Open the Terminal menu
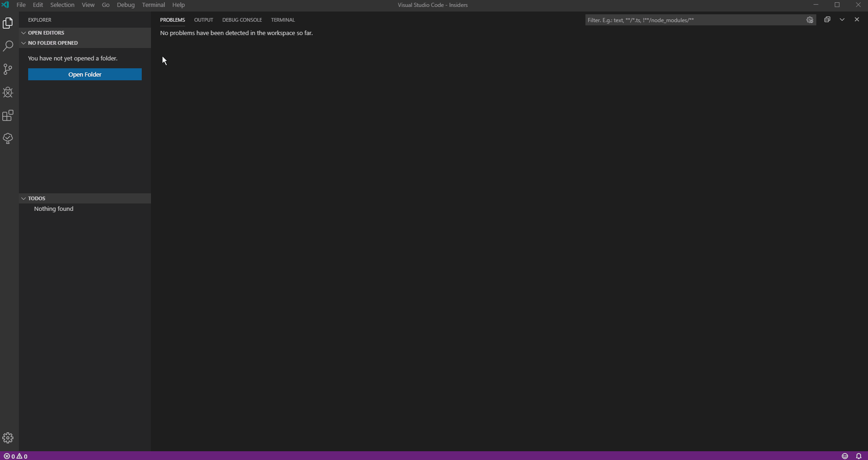The image size is (868, 460). click(153, 5)
